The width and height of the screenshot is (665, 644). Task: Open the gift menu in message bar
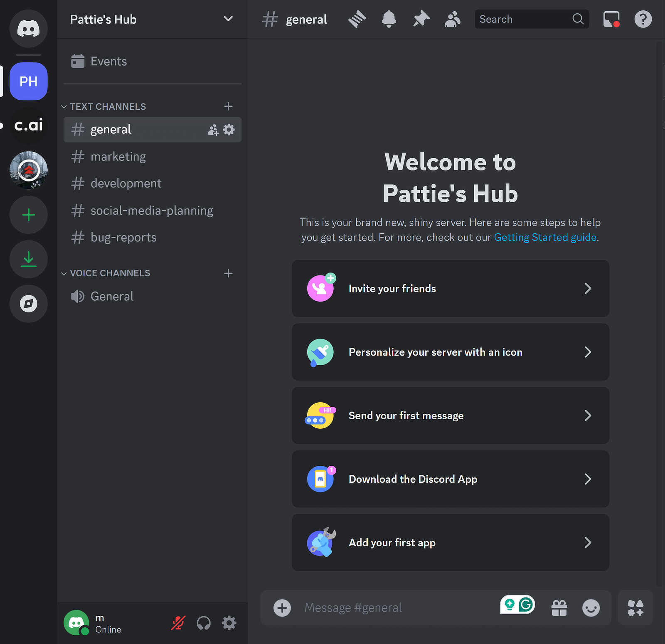click(559, 607)
